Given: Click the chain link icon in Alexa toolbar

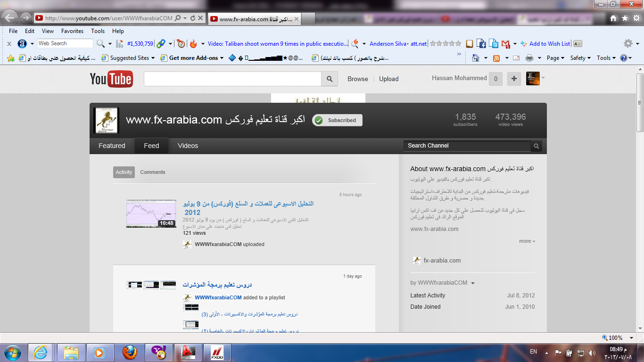Looking at the screenshot, I should 161,43.
